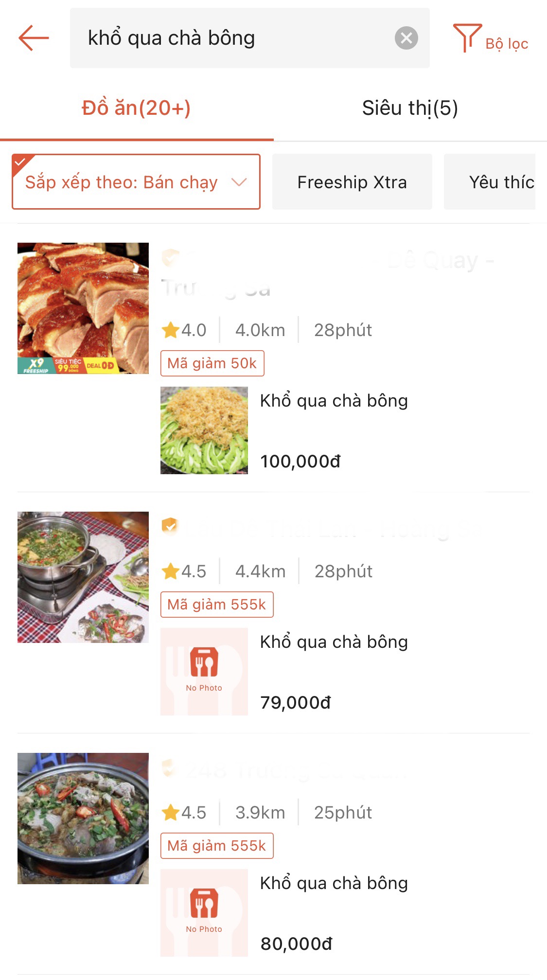This screenshot has height=980, width=547.
Task: Switch to the Đồ ăn(20+) tab
Action: [x=136, y=108]
